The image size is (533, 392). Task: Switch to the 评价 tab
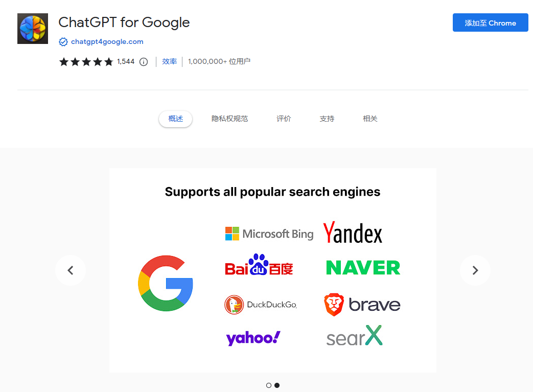284,118
